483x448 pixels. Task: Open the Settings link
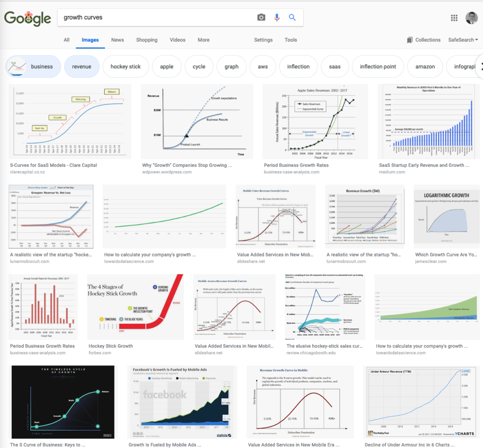pyautogui.click(x=263, y=40)
